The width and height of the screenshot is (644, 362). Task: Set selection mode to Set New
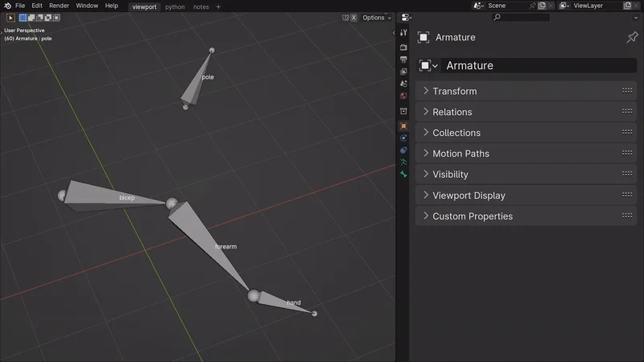click(23, 18)
